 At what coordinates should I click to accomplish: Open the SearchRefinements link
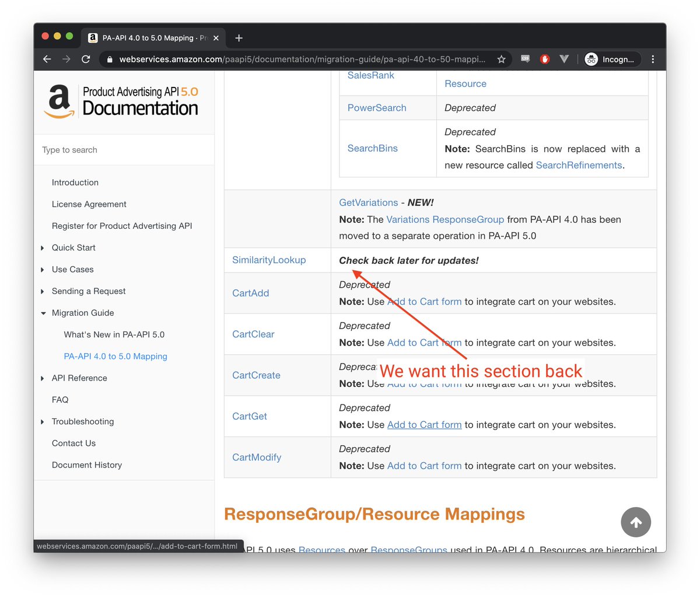[x=579, y=165]
